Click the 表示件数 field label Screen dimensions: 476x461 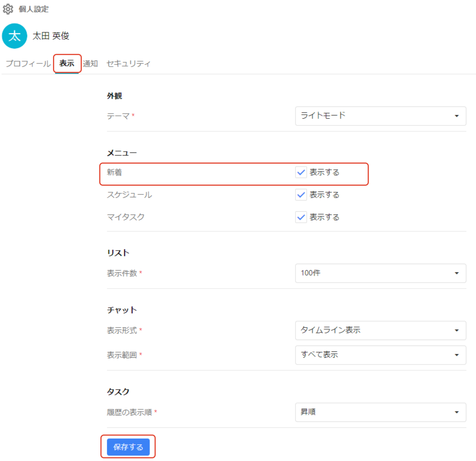pyautogui.click(x=122, y=273)
